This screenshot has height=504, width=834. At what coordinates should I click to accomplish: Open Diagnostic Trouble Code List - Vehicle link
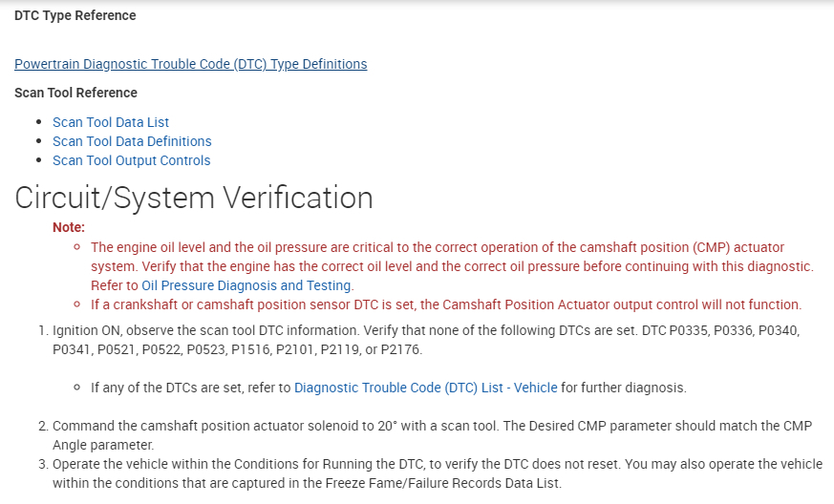pos(425,388)
